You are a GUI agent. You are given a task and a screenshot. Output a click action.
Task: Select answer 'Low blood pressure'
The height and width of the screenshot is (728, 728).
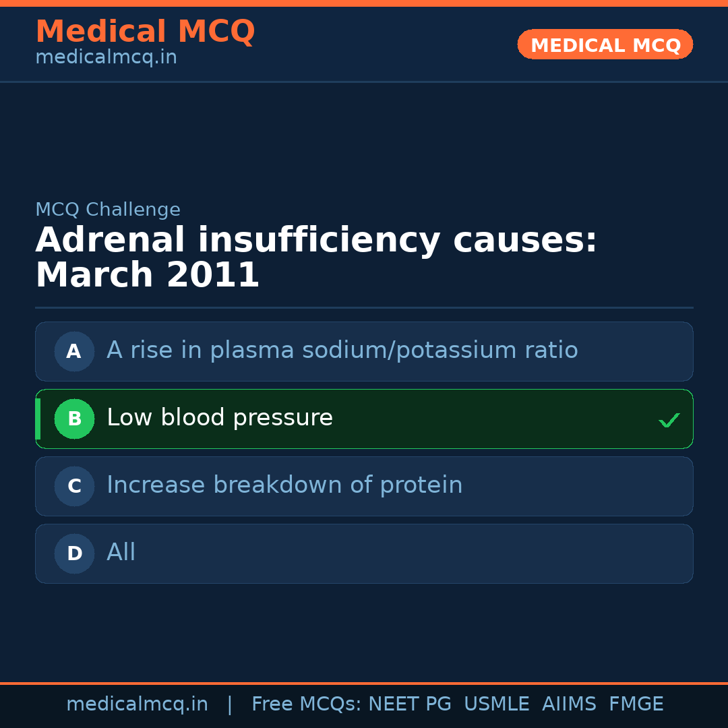coord(220,418)
